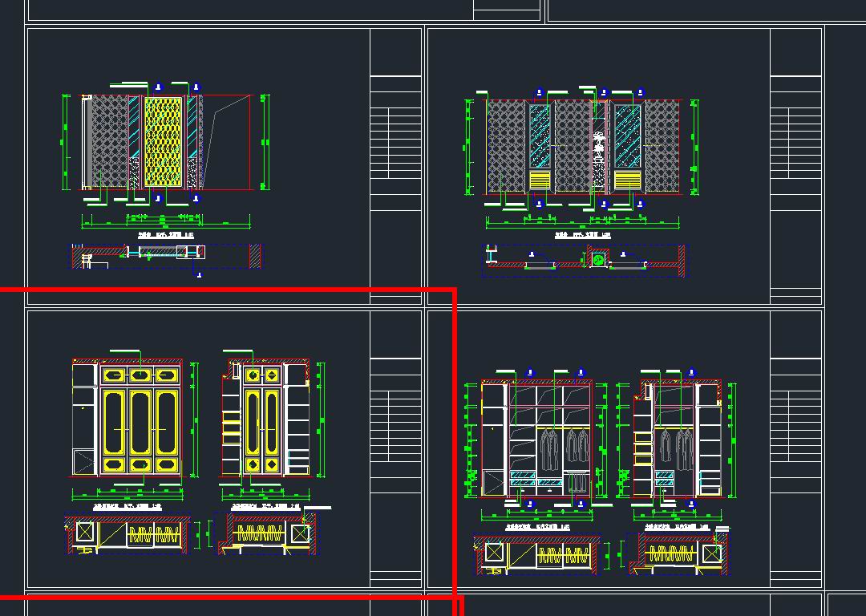Select the title block column of the top-right sheet
The width and height of the screenshot is (866, 616).
[795, 166]
